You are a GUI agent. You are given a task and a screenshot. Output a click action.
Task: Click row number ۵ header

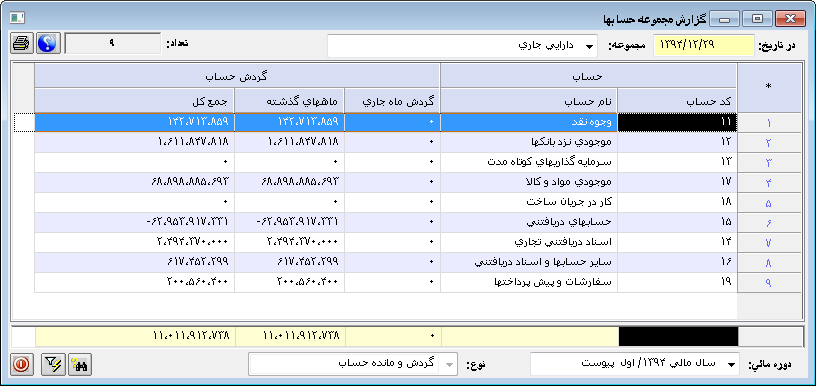[x=769, y=202]
